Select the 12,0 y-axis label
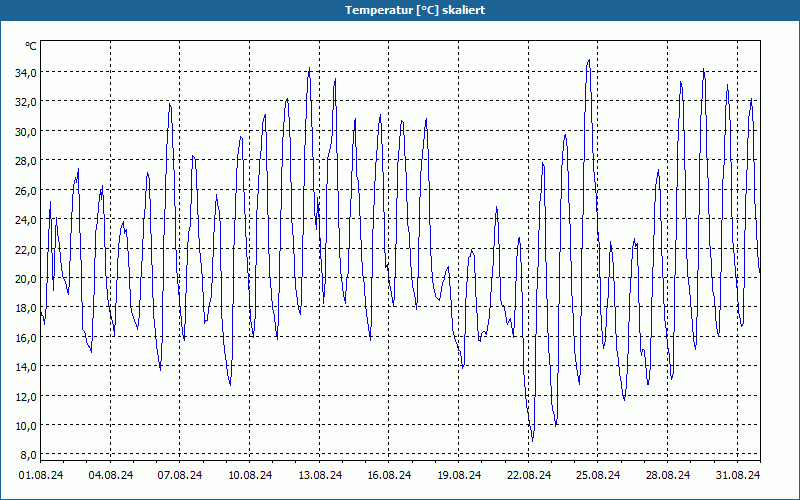This screenshot has width=800, height=500. (x=26, y=396)
